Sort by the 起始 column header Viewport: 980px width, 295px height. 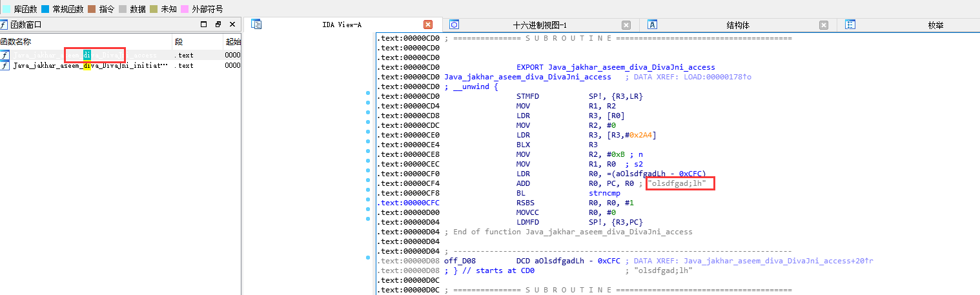pos(232,41)
